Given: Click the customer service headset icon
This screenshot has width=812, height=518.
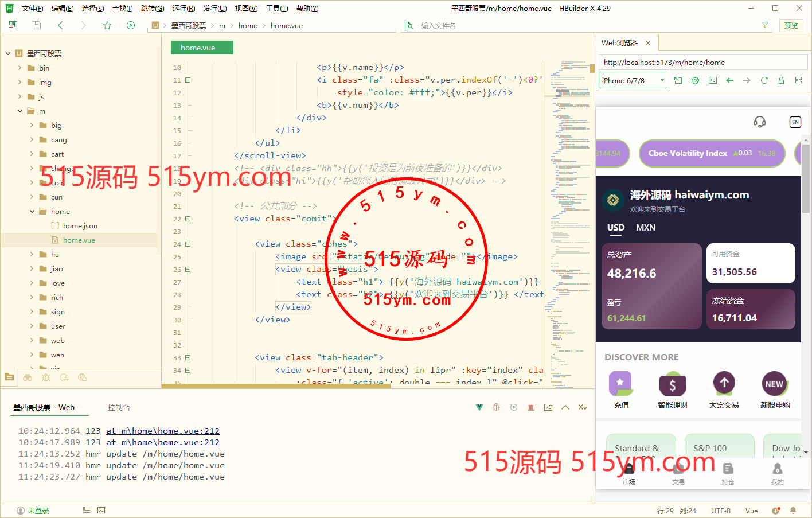Looking at the screenshot, I should pyautogui.click(x=759, y=122).
